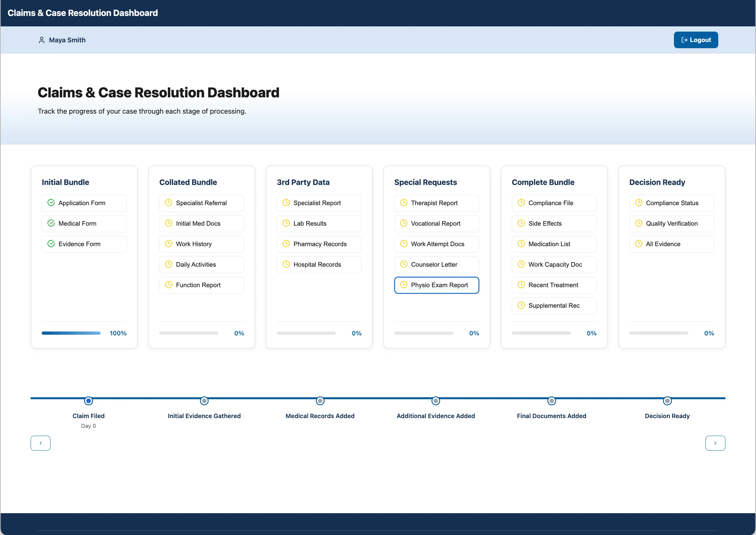The image size is (756, 535).
Task: Go back using the left chevron button
Action: [40, 443]
